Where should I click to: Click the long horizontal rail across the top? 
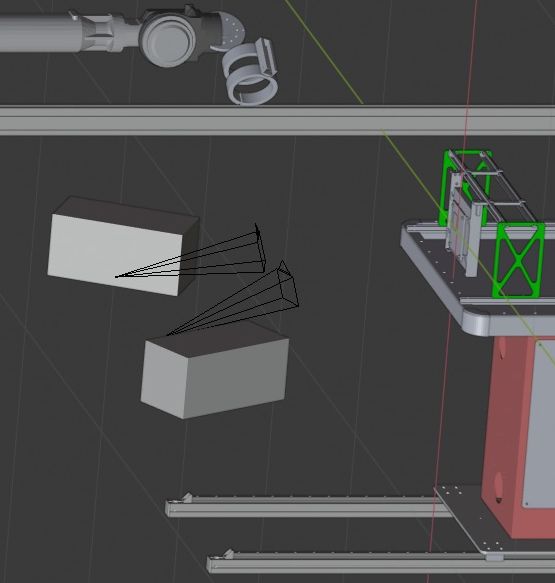click(277, 120)
